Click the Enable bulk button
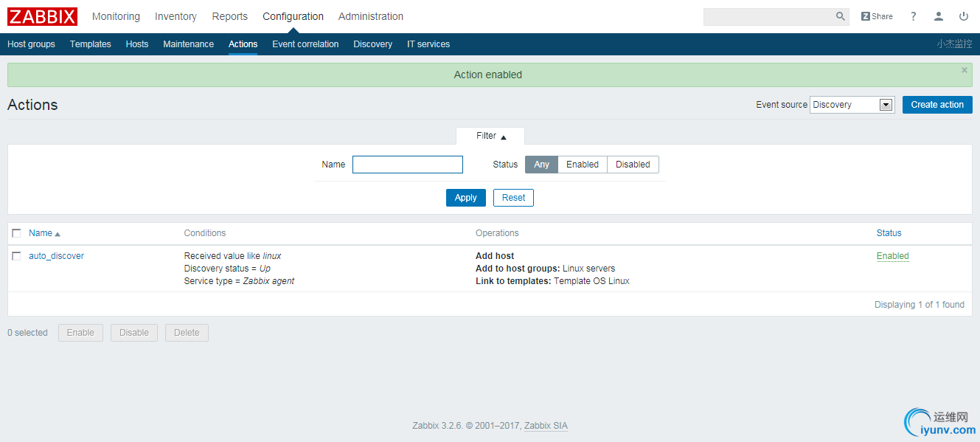This screenshot has width=980, height=442. pos(80,333)
